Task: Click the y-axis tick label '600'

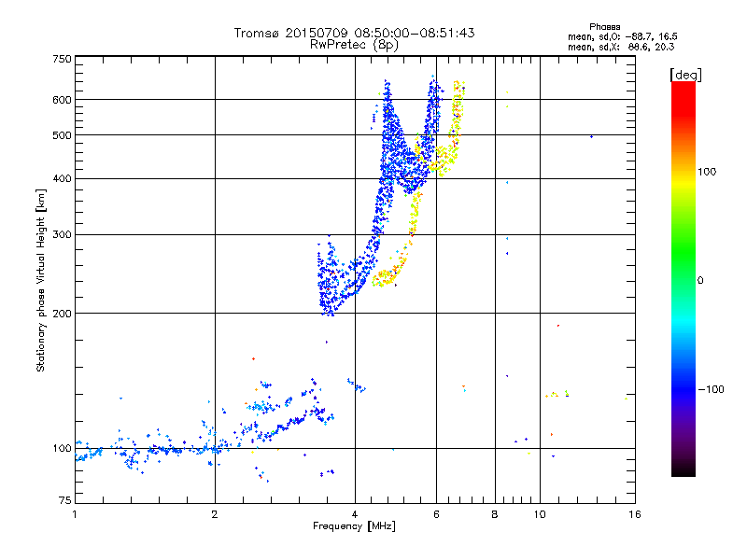Action: (62, 100)
